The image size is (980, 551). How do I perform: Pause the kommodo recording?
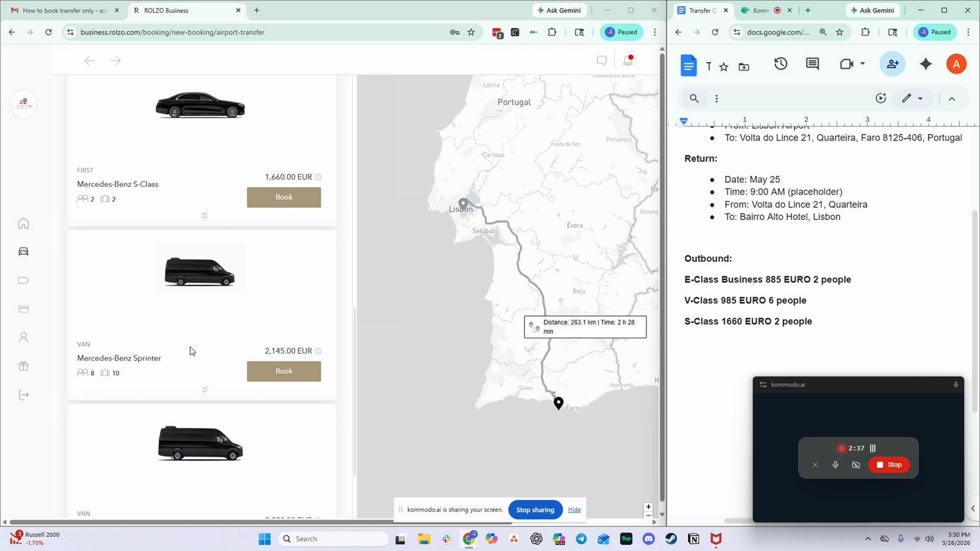[873, 448]
